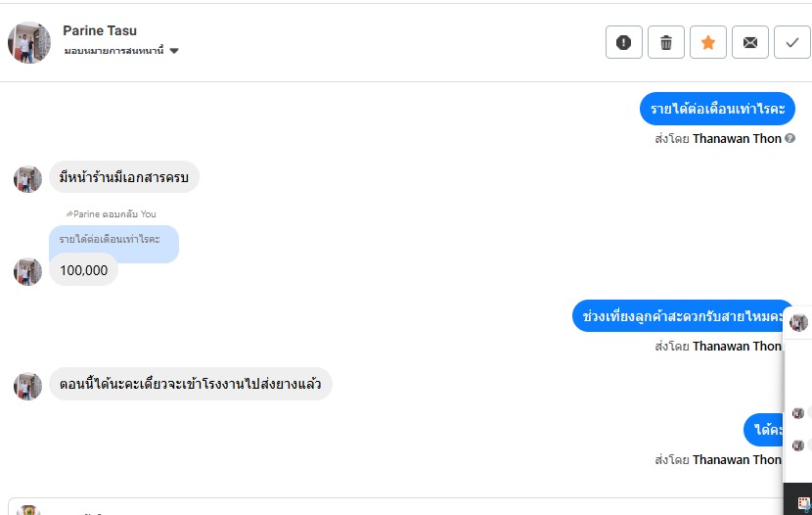Image resolution: width=812 pixels, height=515 pixels.
Task: Toggle the orange star follow-up icon
Action: point(708,42)
